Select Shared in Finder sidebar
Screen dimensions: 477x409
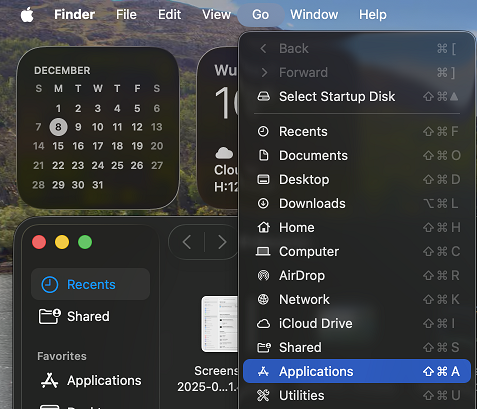(90, 316)
